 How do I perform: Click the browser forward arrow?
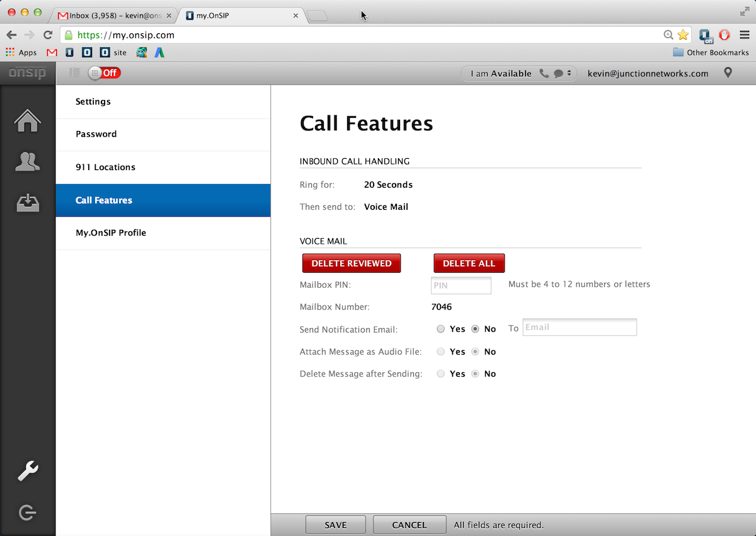[x=30, y=35]
